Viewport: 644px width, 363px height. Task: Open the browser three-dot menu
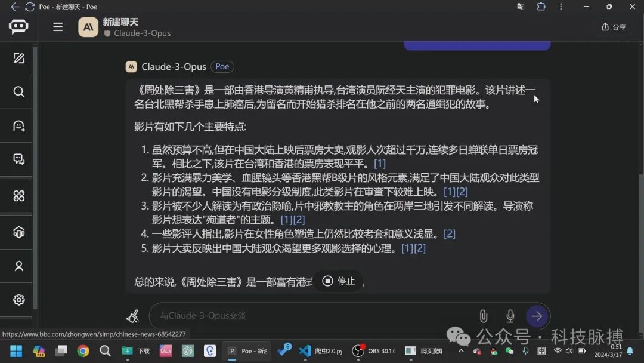[x=561, y=7]
